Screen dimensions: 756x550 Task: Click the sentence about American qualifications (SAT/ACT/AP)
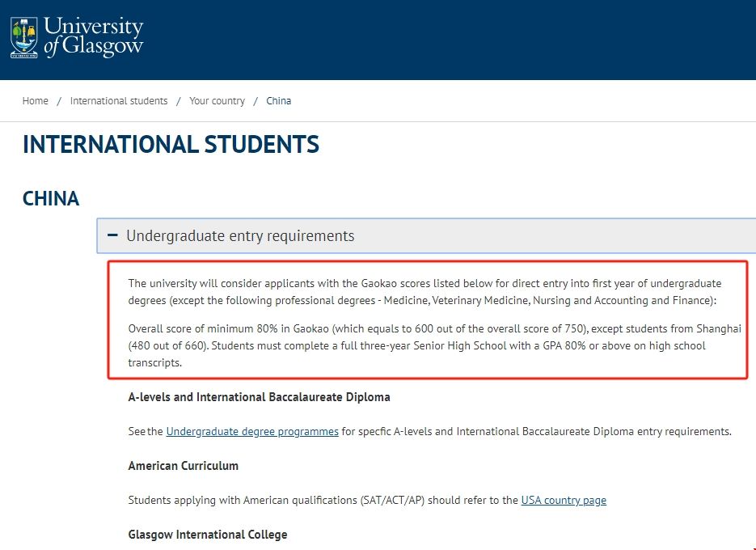pos(323,501)
